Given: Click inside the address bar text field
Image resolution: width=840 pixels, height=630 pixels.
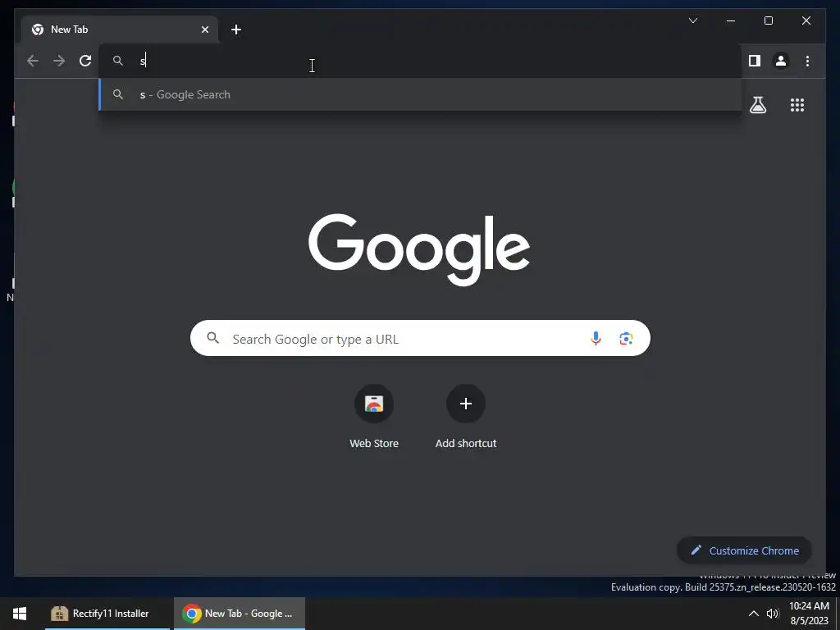Looking at the screenshot, I should [421, 61].
